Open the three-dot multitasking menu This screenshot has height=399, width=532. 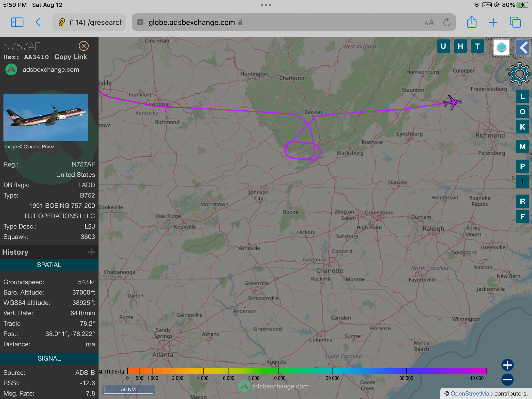pos(266,5)
